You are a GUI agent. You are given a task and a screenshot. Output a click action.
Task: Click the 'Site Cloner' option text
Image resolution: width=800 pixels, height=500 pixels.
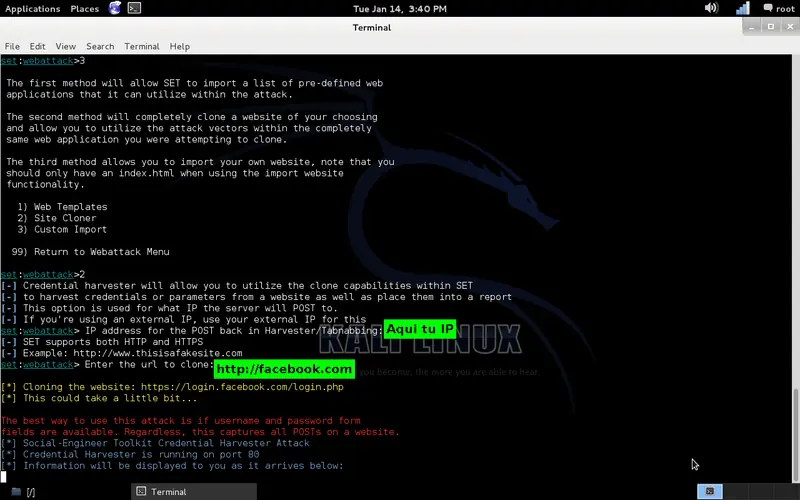click(65, 218)
